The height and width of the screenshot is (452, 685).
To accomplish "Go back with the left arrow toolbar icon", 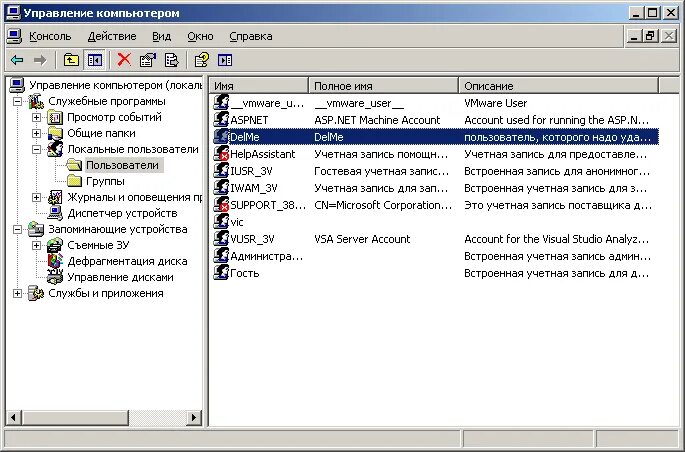I will tap(17, 60).
